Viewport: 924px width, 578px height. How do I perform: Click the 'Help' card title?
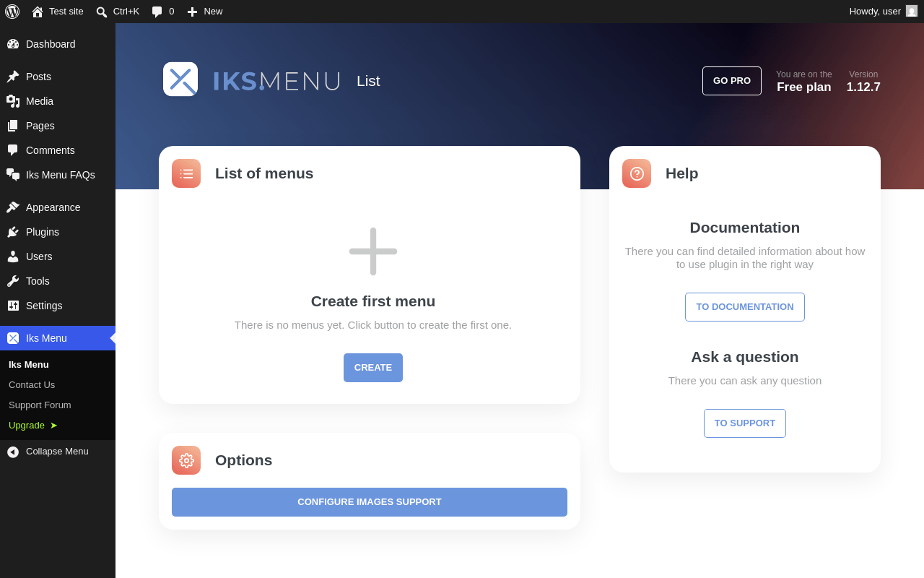click(682, 173)
